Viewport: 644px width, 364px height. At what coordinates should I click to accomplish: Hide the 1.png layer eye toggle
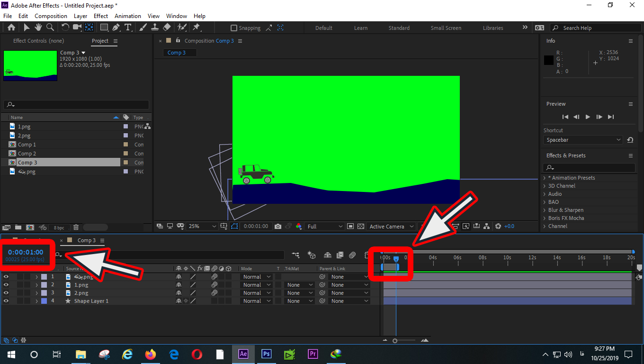tap(6, 285)
